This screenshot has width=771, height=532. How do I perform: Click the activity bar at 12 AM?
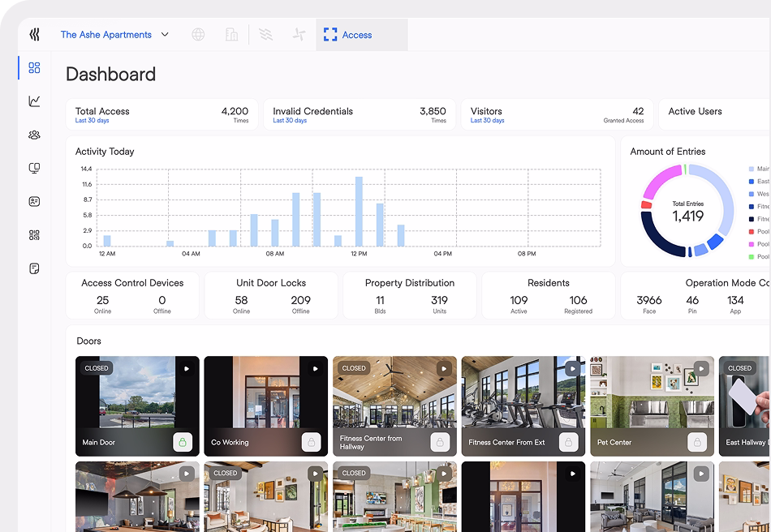pyautogui.click(x=106, y=241)
